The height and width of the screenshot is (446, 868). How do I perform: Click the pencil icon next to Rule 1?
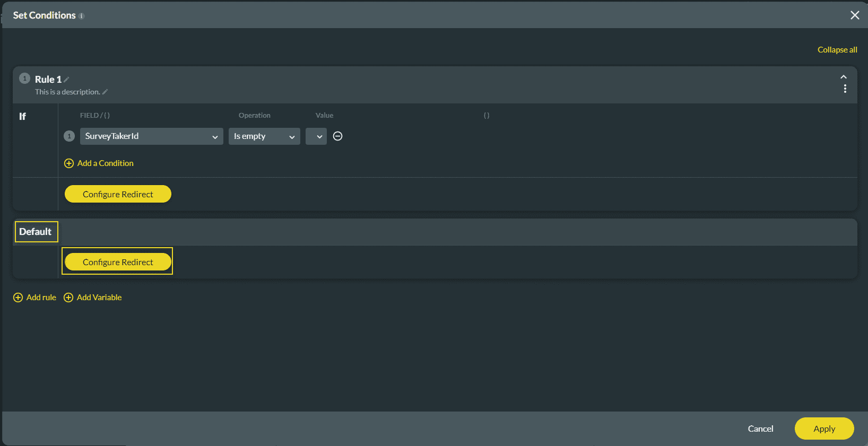67,80
